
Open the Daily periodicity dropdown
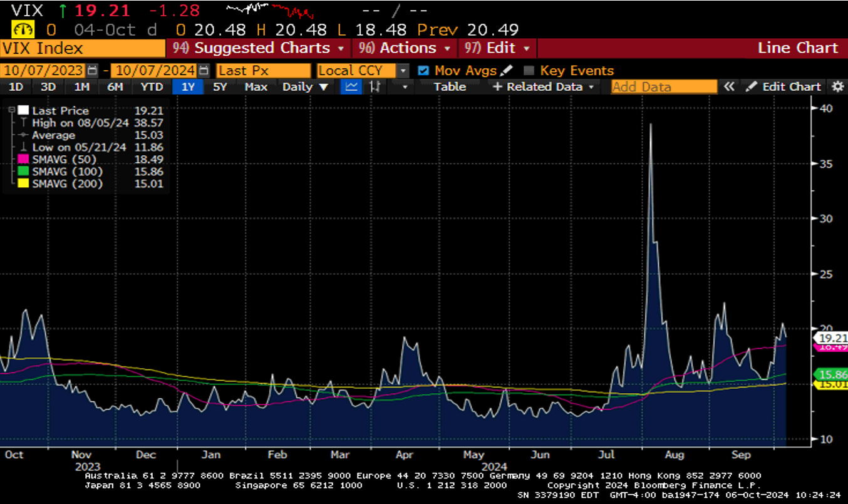pos(305,87)
